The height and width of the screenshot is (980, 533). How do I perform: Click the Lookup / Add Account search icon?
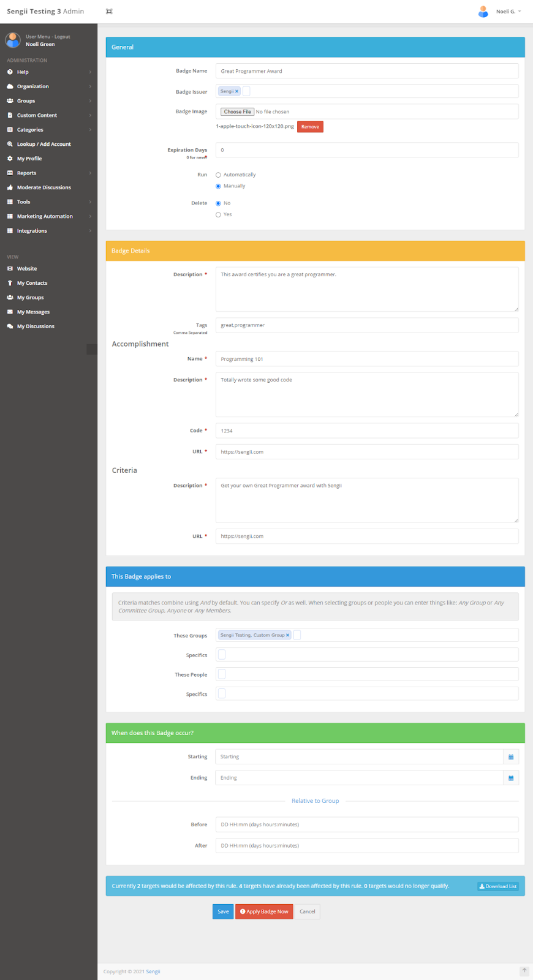10,144
